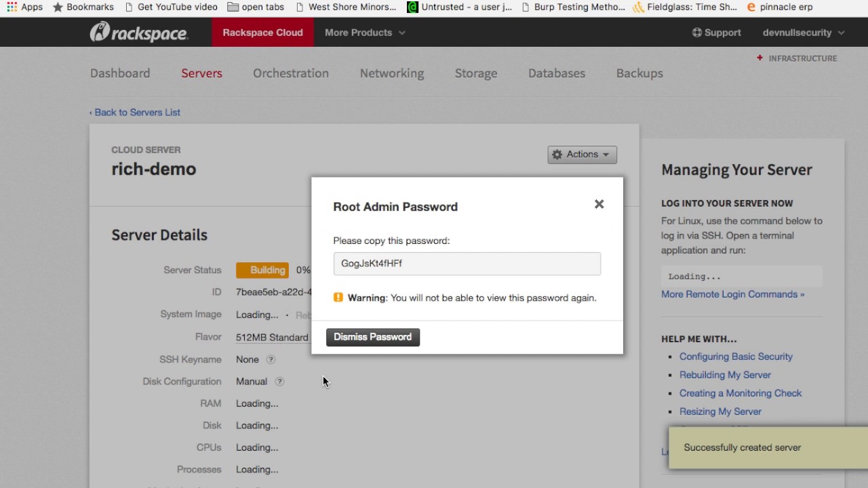This screenshot has height=488, width=868.
Task: Click the Bookmarks star icon
Action: pos(58,7)
